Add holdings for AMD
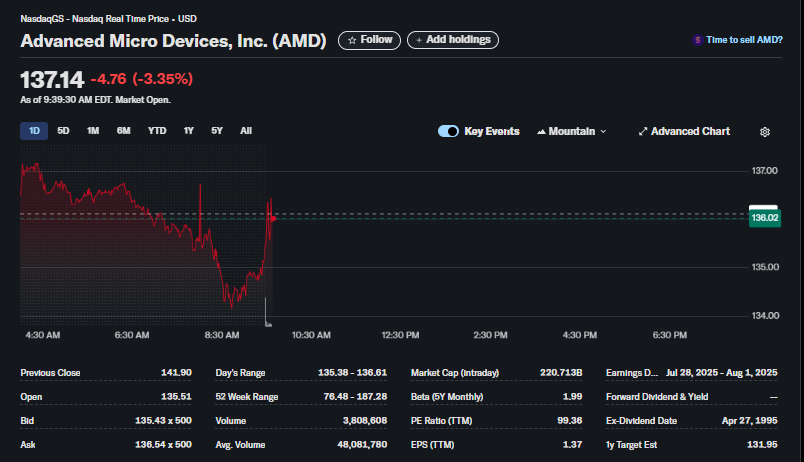804x462 pixels. pos(453,40)
